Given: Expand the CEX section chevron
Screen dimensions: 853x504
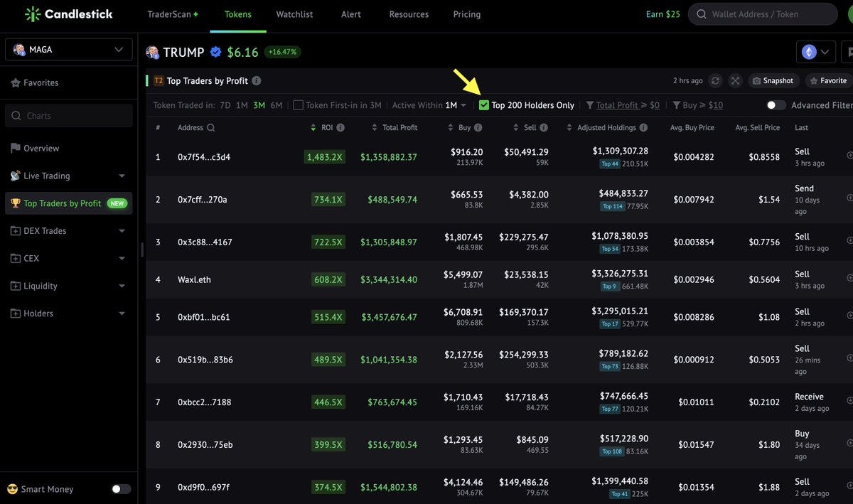Looking at the screenshot, I should coord(122,259).
